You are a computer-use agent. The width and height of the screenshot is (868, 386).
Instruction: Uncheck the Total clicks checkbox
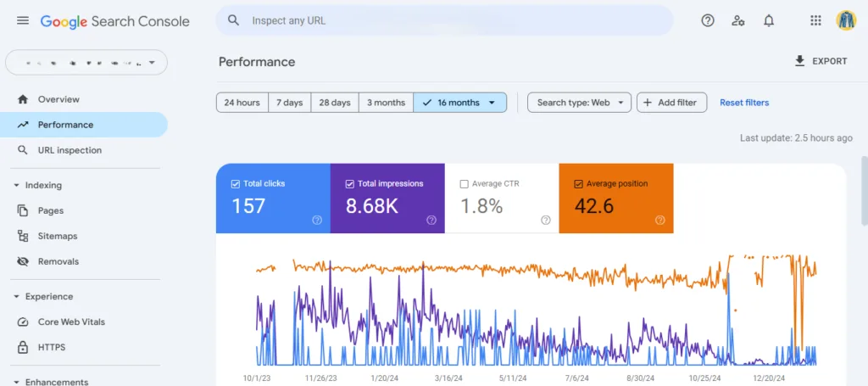tap(236, 183)
